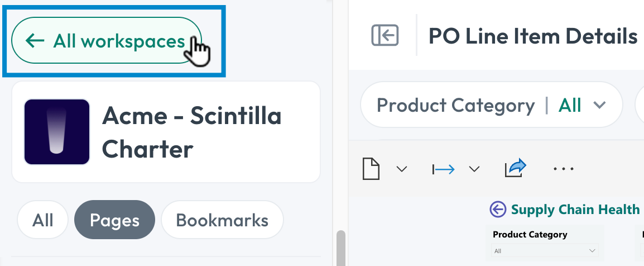The height and width of the screenshot is (266, 644).
Task: Click the sidebar vertical scrollbar thumb
Action: 340,248
